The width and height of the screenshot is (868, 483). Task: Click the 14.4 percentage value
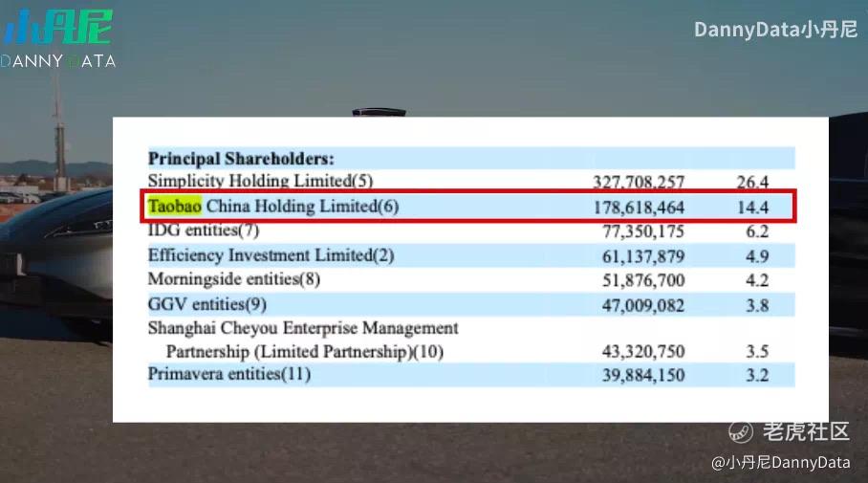753,208
